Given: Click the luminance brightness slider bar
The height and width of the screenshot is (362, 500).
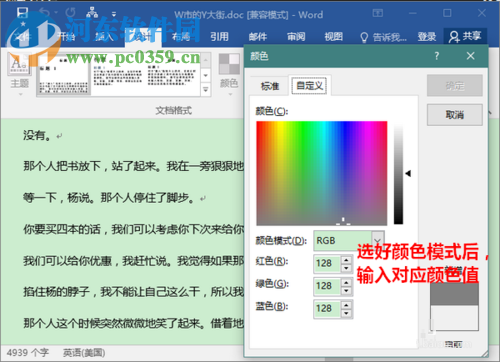Looking at the screenshot, I should 398,174.
